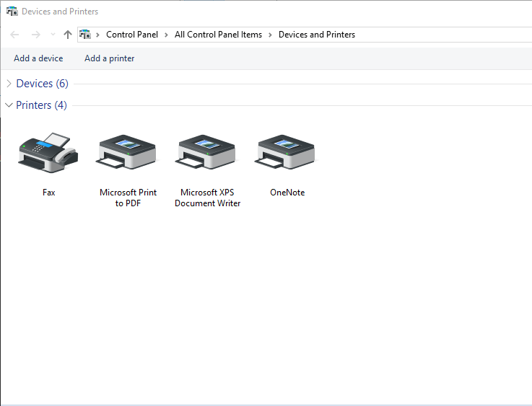The width and height of the screenshot is (532, 406).
Task: Click Add a device
Action: [x=38, y=58]
